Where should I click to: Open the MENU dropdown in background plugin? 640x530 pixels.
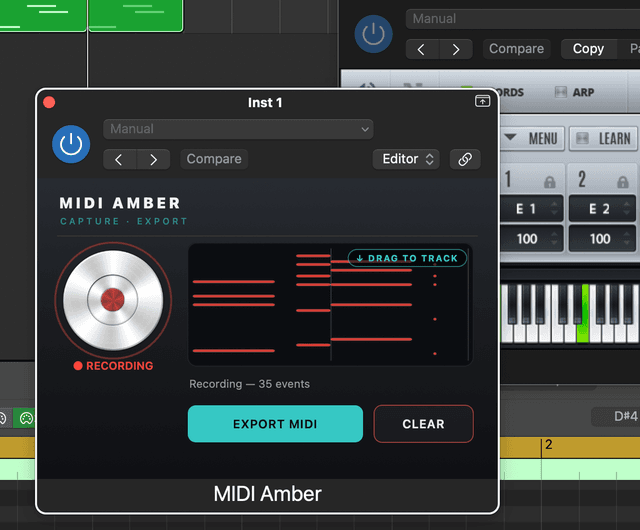(x=531, y=138)
